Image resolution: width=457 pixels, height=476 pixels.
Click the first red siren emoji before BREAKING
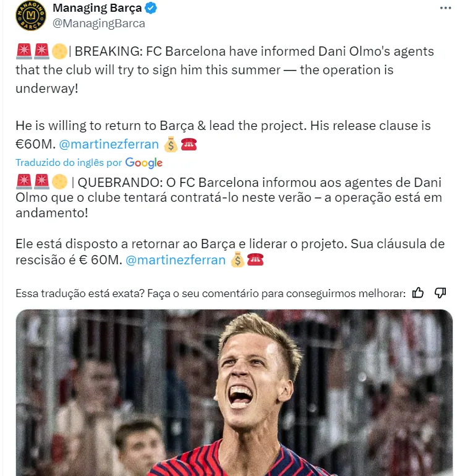(x=24, y=51)
